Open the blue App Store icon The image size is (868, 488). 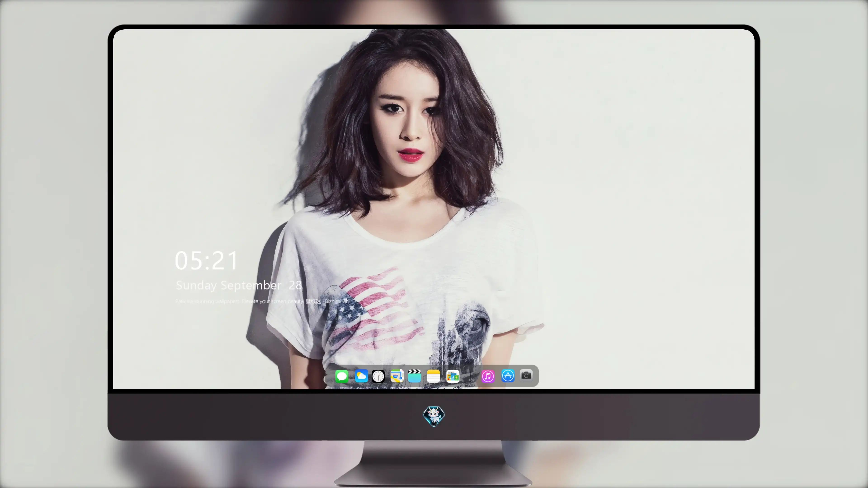pyautogui.click(x=508, y=375)
